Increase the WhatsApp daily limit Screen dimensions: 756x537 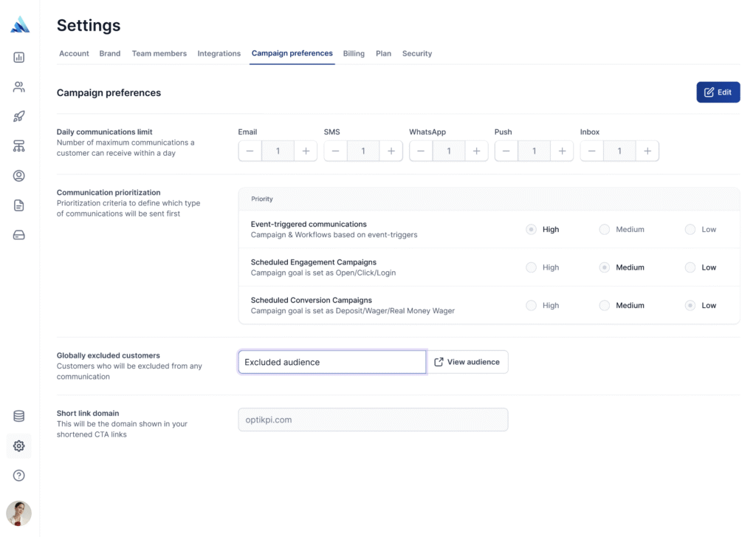tap(476, 151)
